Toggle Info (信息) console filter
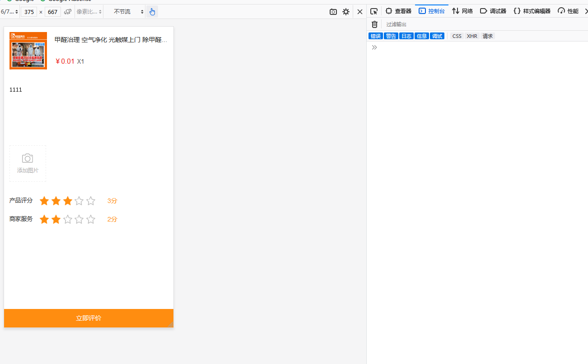Image resolution: width=588 pixels, height=364 pixels. tap(422, 36)
